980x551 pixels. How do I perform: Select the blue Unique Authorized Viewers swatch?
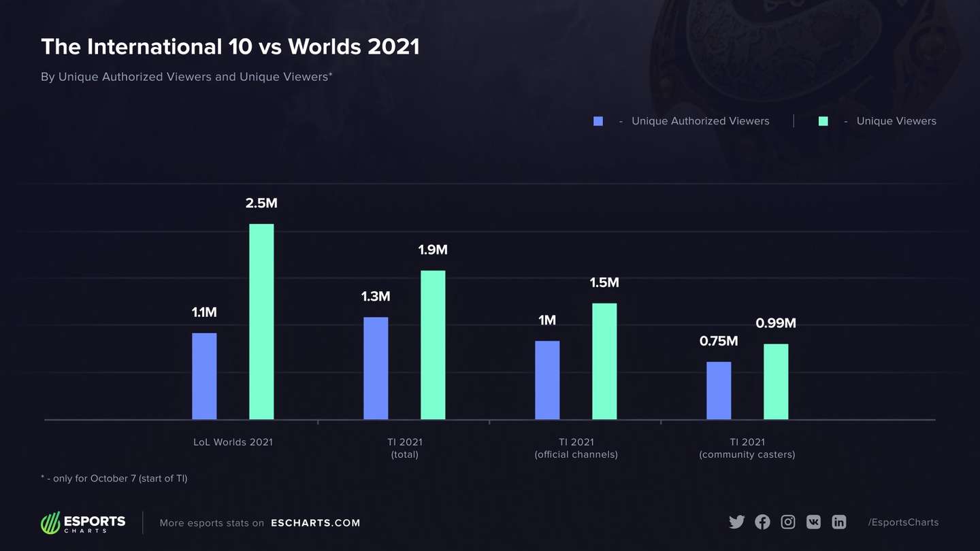(x=598, y=121)
